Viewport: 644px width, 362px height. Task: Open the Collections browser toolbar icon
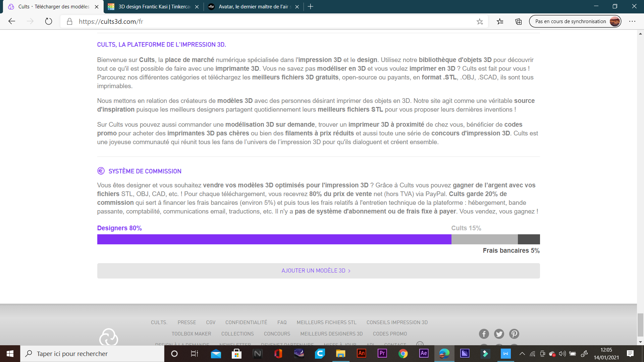pos(519,21)
